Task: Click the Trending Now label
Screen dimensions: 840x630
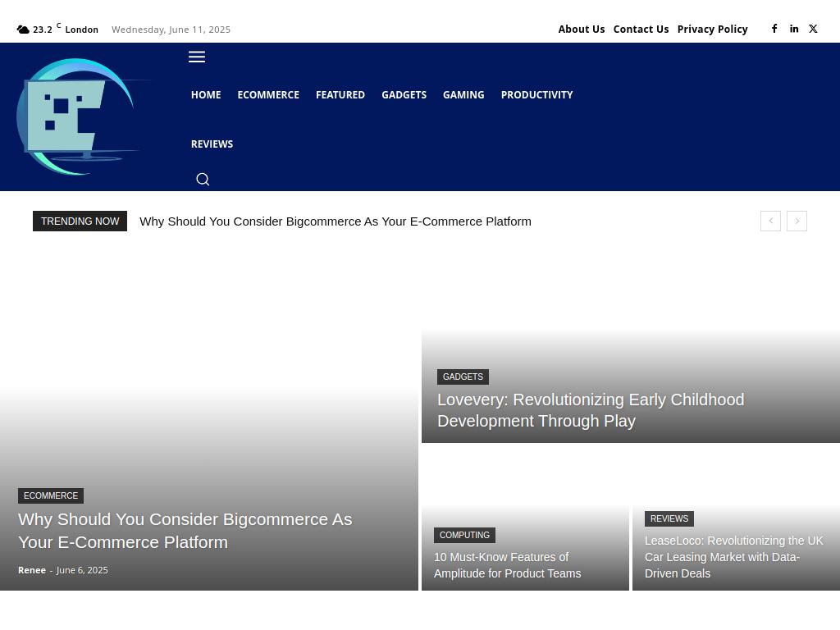Action: pos(80,221)
